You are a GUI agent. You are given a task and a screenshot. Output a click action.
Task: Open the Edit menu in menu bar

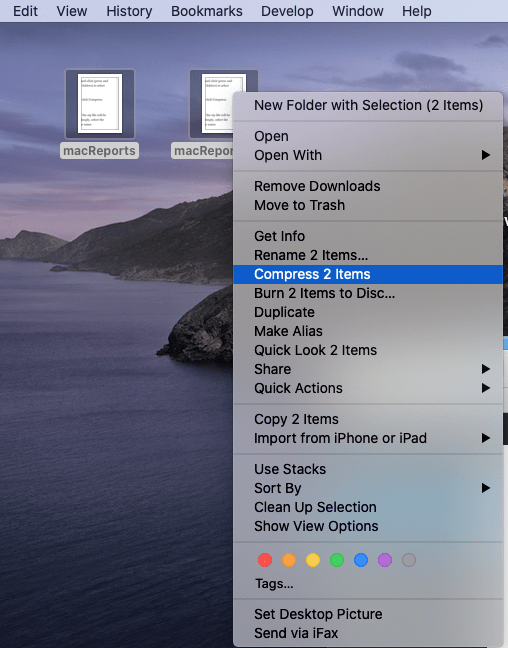coord(25,11)
